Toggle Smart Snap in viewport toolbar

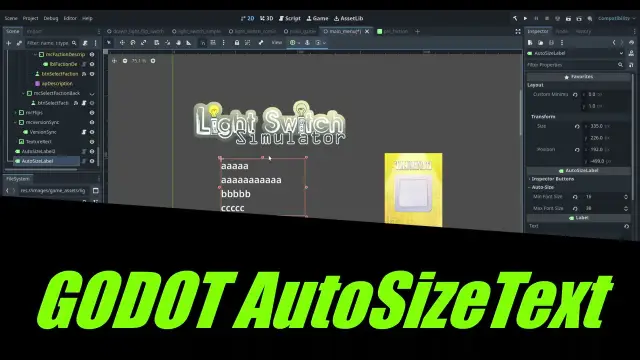pyautogui.click(x=203, y=42)
